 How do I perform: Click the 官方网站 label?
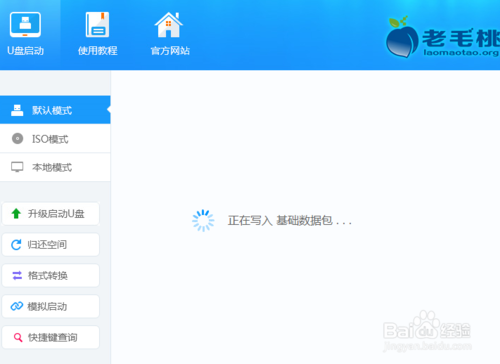[170, 51]
